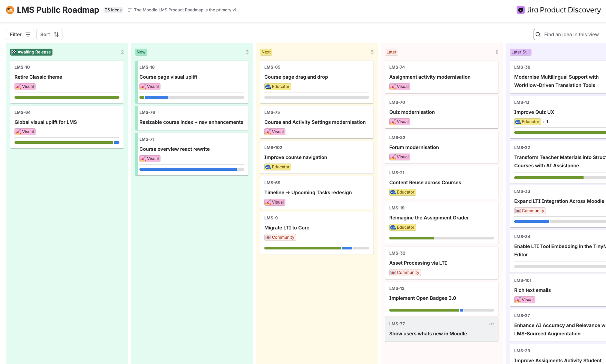This screenshot has width=606, height=364.
Task: Click the Jira Product Discovery link text
Action: pyautogui.click(x=564, y=10)
